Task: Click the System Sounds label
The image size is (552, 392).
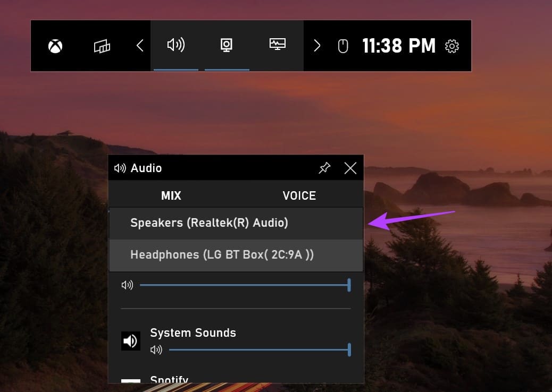Action: [193, 333]
